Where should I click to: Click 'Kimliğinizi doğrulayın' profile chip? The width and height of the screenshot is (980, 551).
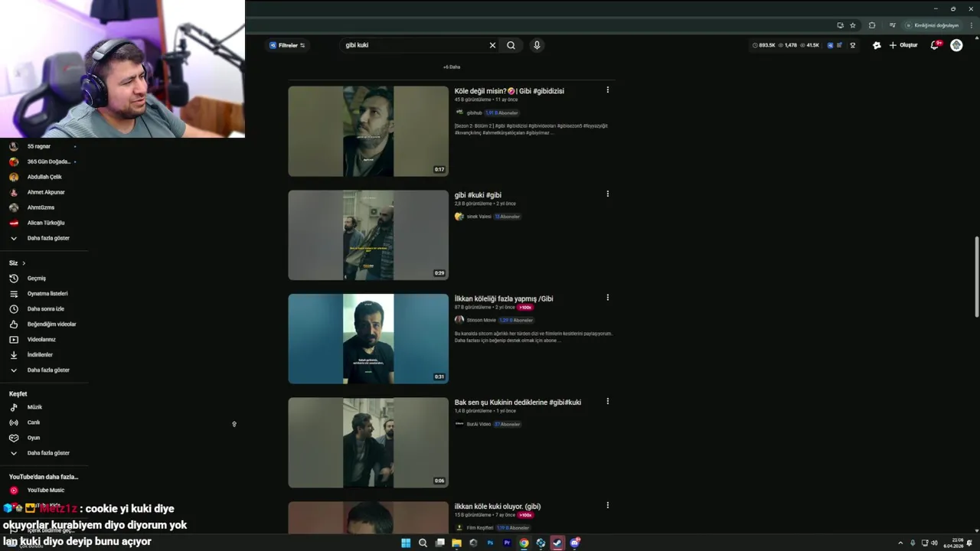click(x=931, y=25)
